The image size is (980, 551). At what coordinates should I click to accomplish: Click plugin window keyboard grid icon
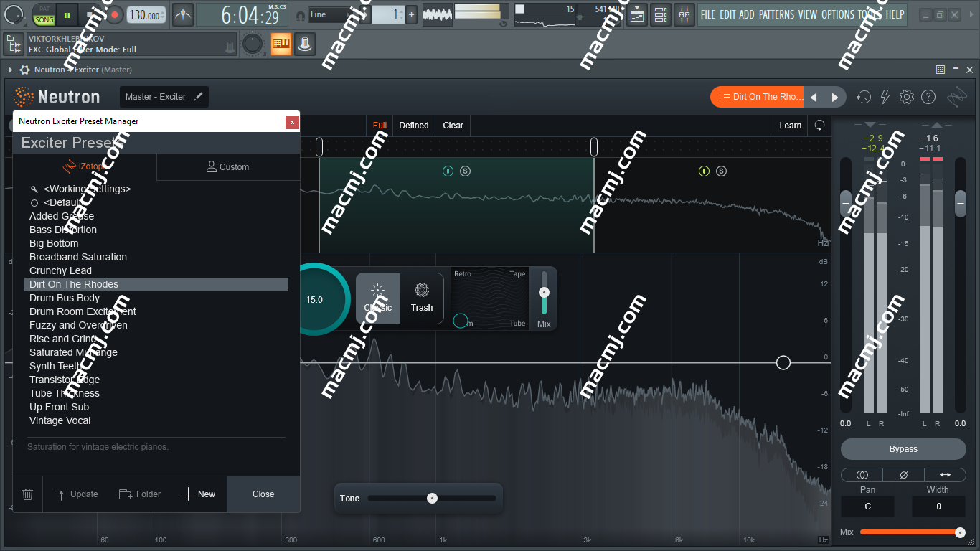click(x=941, y=70)
